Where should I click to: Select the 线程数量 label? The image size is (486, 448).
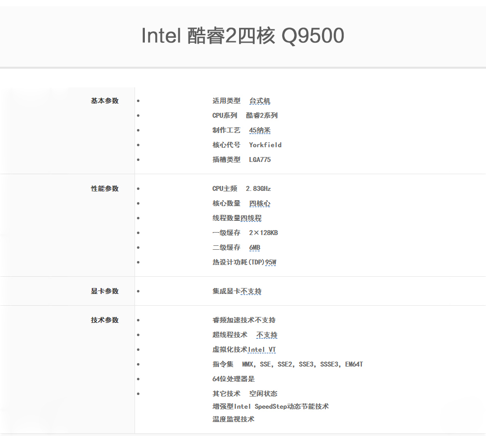click(226, 218)
